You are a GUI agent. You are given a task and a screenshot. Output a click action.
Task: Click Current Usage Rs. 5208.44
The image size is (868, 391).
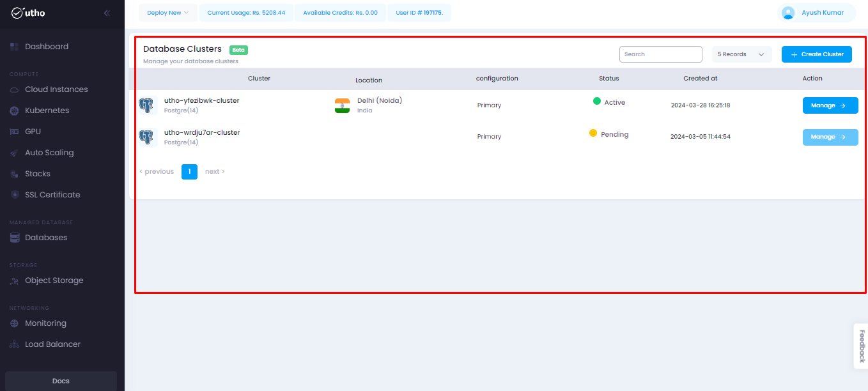pyautogui.click(x=246, y=13)
